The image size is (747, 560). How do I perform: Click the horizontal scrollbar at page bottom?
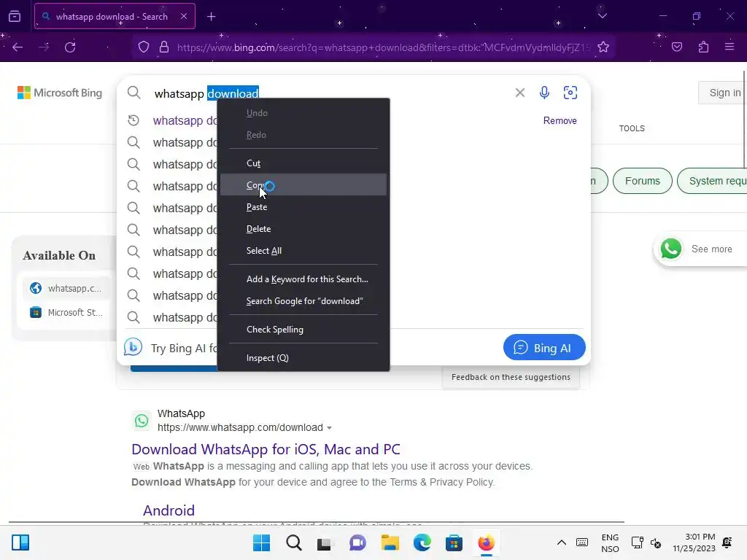[317, 522]
